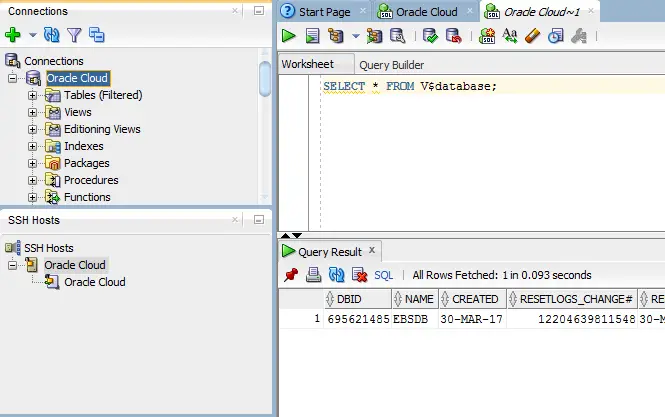Click cell value 30-MAR-17 in CREATED column
The width and height of the screenshot is (665, 417).
[472, 319]
